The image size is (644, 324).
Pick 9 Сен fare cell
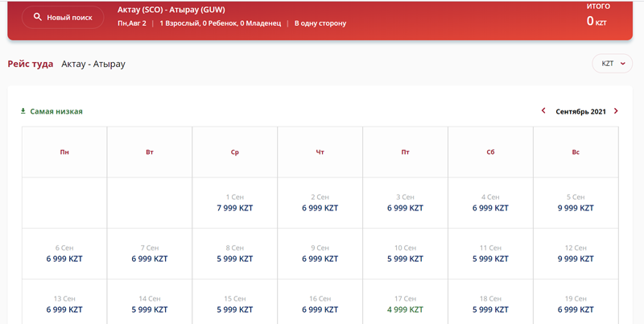point(320,254)
